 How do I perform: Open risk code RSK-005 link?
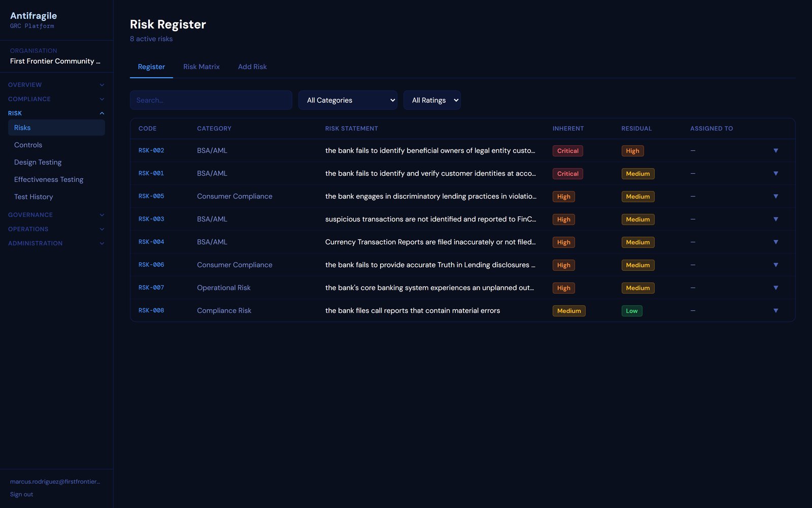[151, 196]
